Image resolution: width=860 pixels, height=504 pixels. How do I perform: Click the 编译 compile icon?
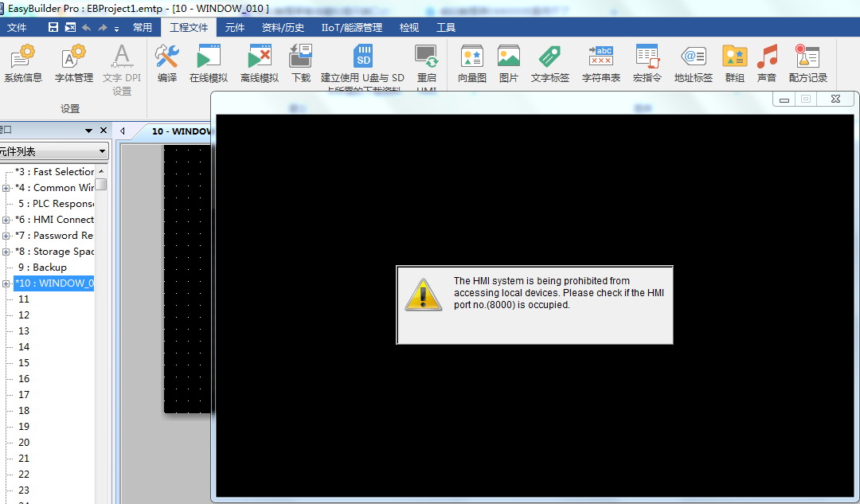(167, 63)
